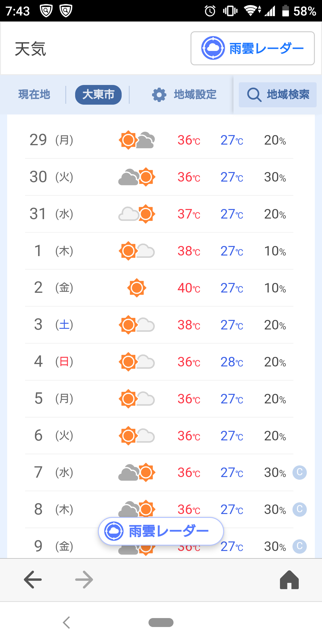
Task: Go to the home icon
Action: point(289,580)
